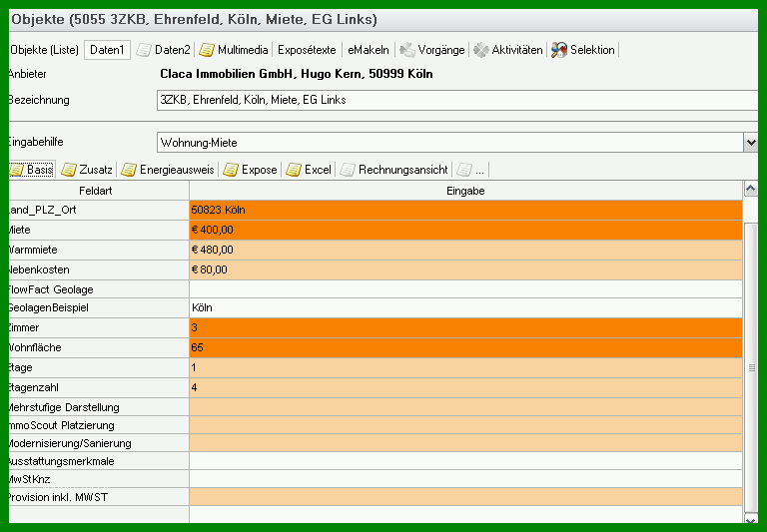Open the Eingabehilfe dropdown arrow
The height and width of the screenshot is (532, 767).
point(751,143)
